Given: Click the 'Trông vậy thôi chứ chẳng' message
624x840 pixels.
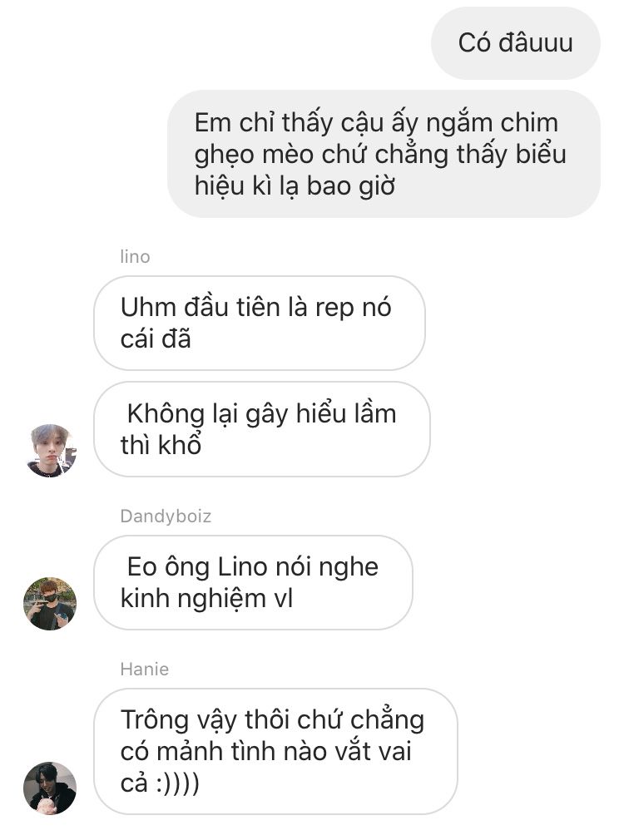Looking at the screenshot, I should [x=275, y=751].
